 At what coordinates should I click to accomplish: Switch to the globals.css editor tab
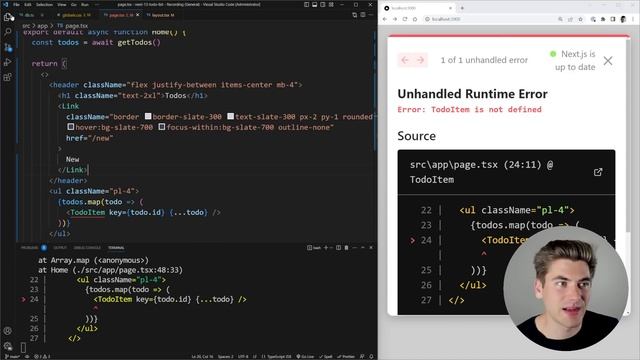[76, 15]
